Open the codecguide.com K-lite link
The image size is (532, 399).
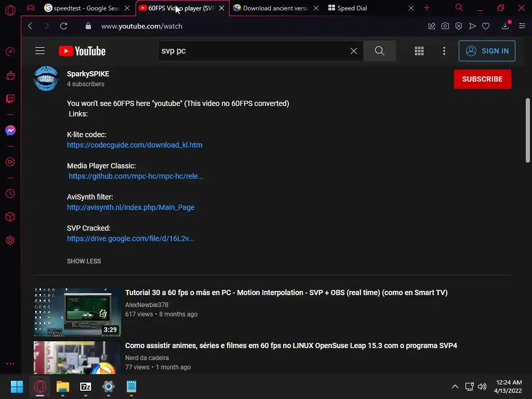[x=135, y=145]
